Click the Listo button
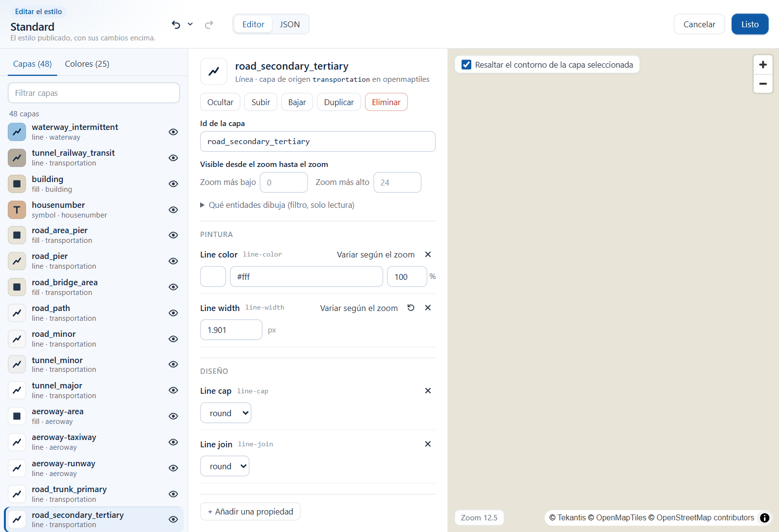 (x=750, y=24)
